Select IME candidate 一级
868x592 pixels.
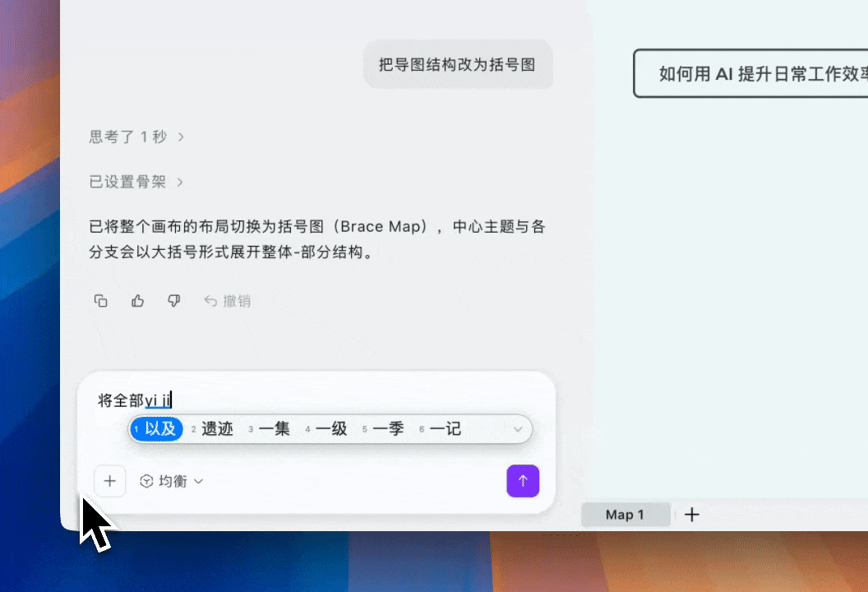click(326, 428)
